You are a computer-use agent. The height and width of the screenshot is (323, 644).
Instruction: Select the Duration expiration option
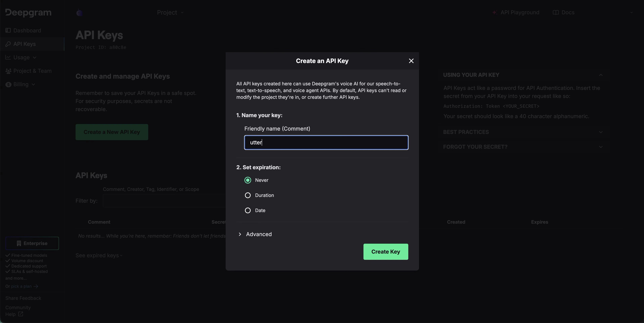[x=248, y=195]
